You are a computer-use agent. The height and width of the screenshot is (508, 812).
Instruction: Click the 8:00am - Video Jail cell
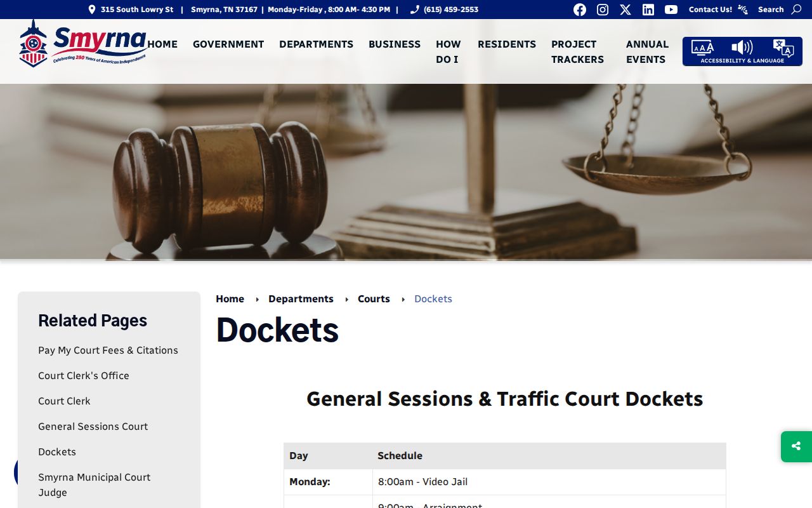click(x=549, y=482)
